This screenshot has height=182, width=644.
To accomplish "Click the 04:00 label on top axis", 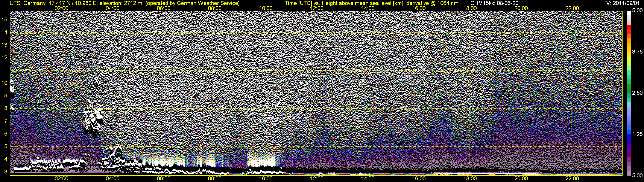I will [x=112, y=8].
